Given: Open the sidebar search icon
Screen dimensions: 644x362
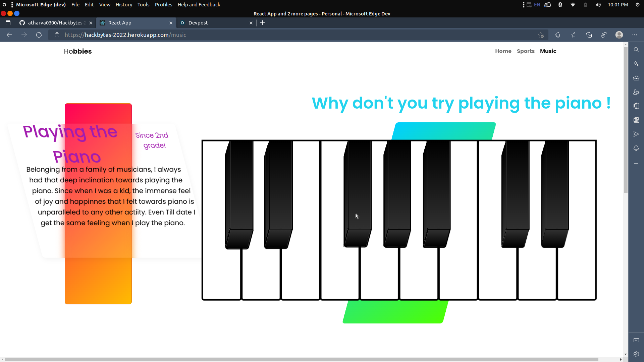Looking at the screenshot, I should click(x=636, y=50).
